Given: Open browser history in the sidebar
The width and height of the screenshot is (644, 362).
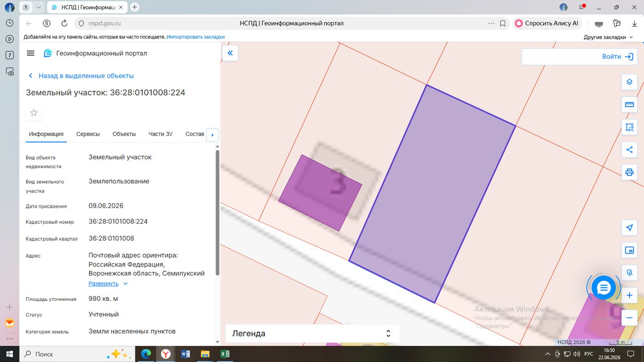Looking at the screenshot, I should point(10,23).
